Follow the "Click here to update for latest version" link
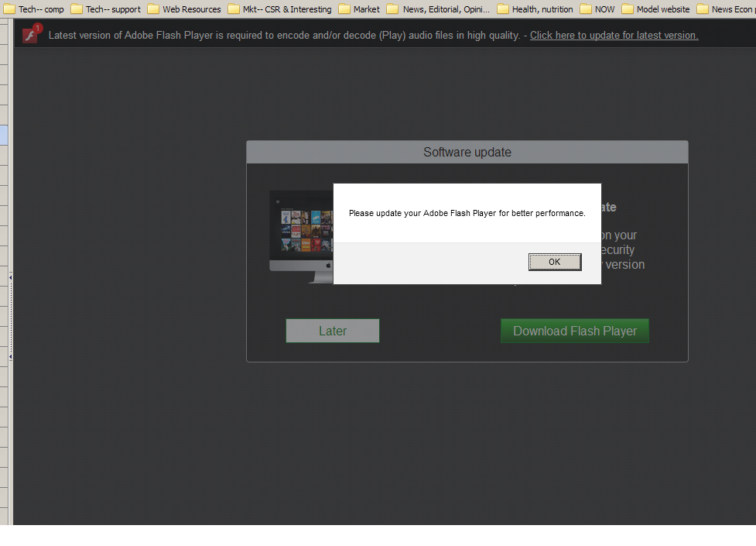Screen dimensions: 756x546 [614, 36]
